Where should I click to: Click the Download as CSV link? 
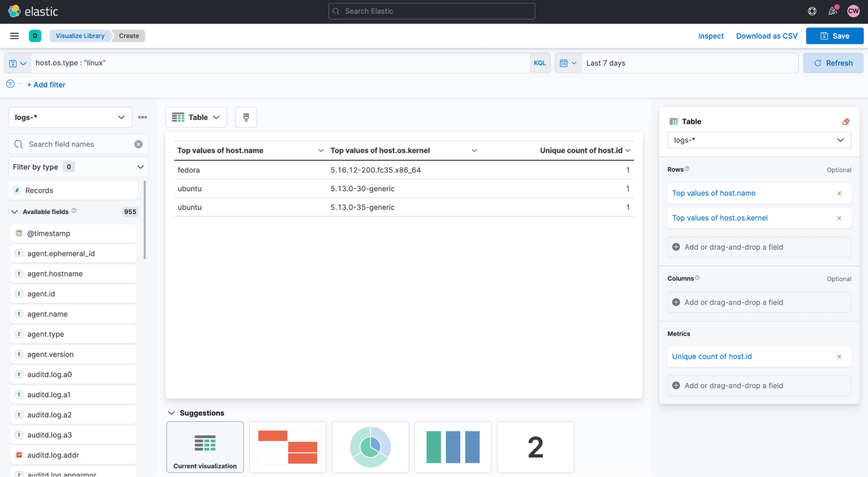pos(767,36)
